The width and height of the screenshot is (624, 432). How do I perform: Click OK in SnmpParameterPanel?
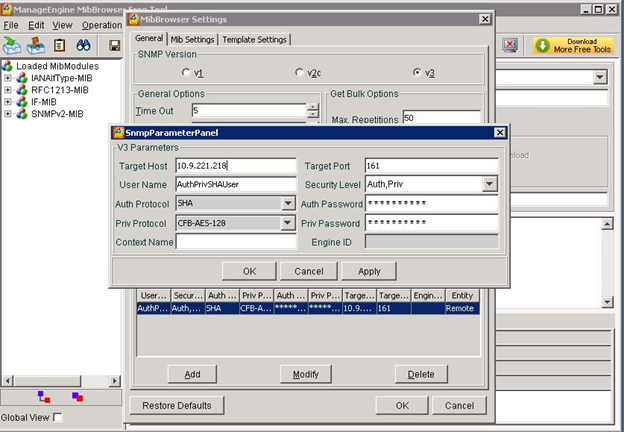tap(249, 271)
